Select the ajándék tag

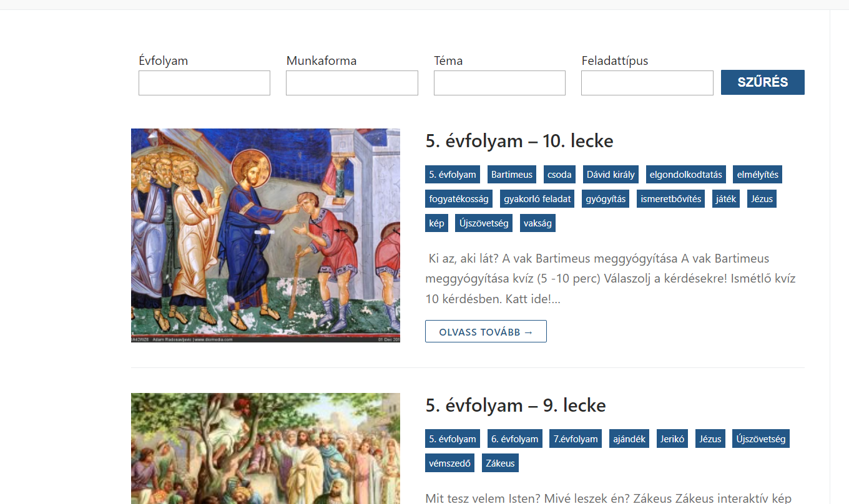point(629,439)
